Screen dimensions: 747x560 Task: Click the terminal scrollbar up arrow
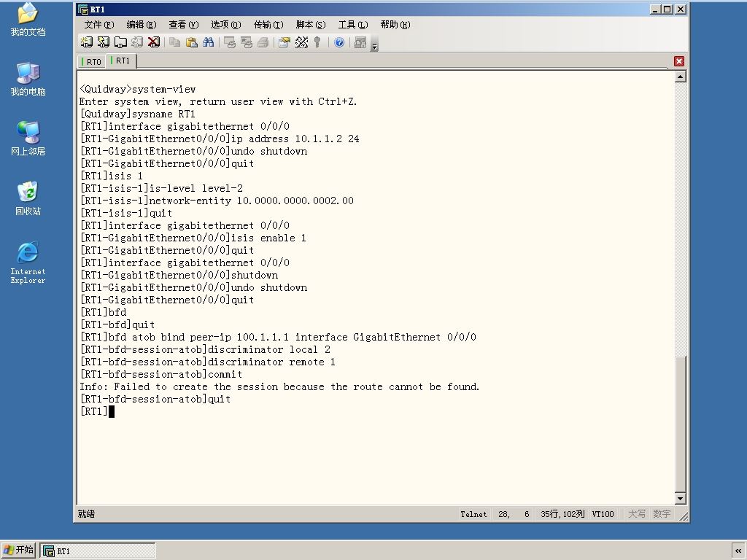pos(681,77)
